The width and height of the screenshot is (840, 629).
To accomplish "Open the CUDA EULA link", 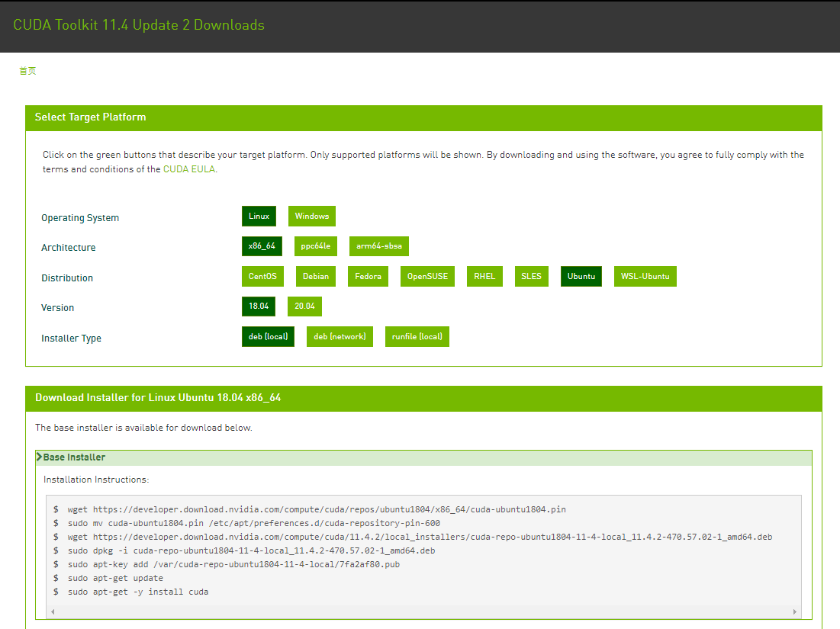I will 189,169.
